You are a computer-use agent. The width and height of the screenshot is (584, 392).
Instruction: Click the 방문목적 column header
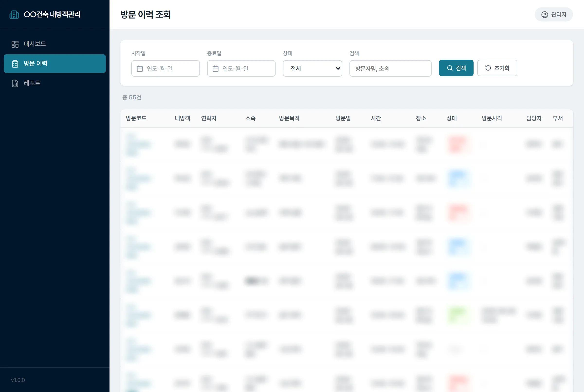289,118
